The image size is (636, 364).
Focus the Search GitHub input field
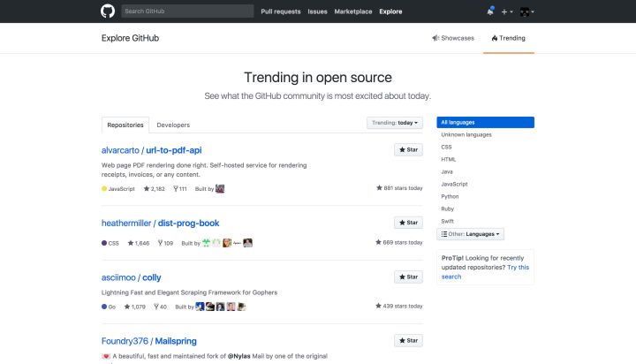(x=185, y=11)
